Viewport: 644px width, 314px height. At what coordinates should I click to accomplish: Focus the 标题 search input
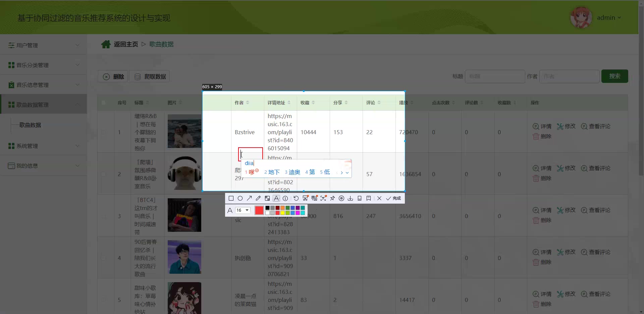[x=495, y=76]
